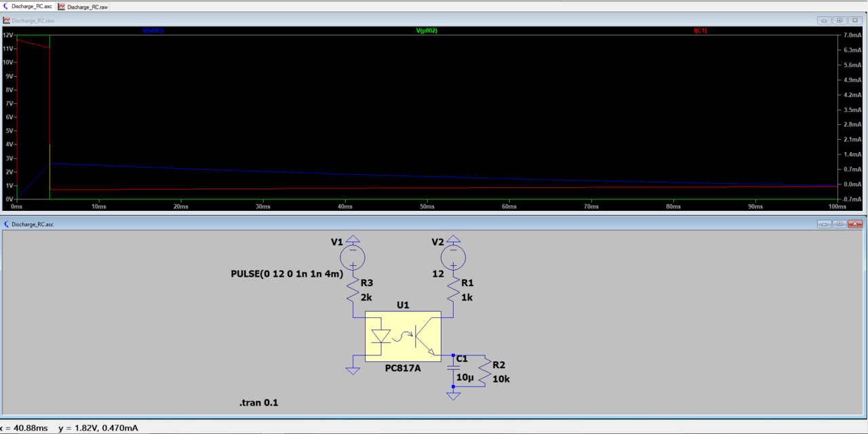
Task: Click the I(C1) red trace label
Action: coord(700,31)
